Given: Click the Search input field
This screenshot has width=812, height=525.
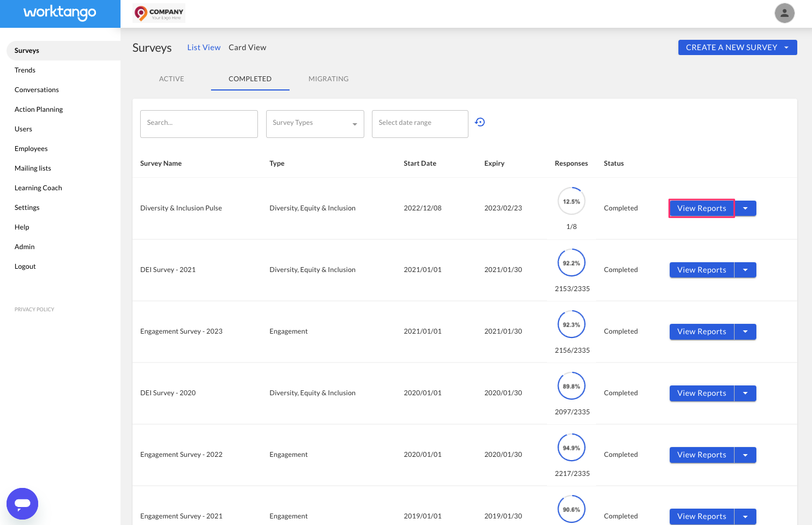Looking at the screenshot, I should point(199,124).
